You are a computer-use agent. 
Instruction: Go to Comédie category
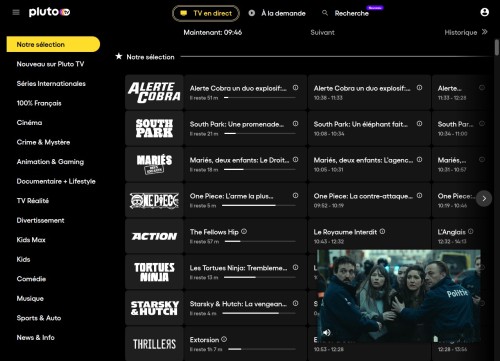31,279
